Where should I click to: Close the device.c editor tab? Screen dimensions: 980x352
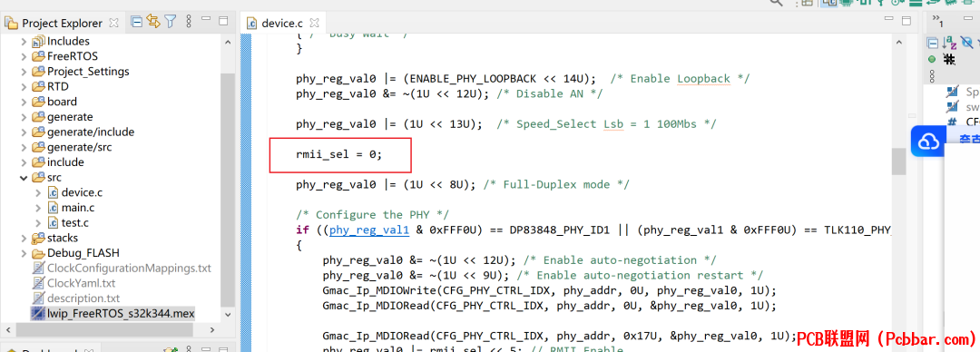[x=314, y=23]
